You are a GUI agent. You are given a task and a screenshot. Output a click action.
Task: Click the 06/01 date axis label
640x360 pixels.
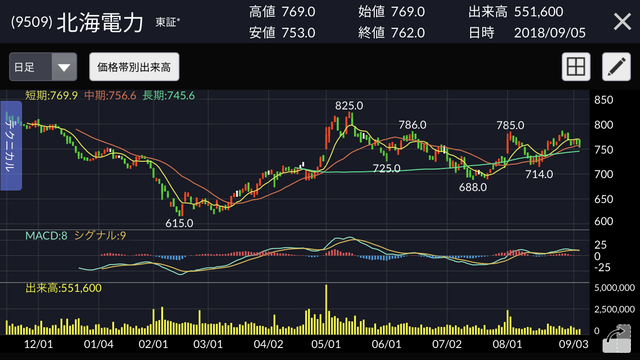pos(386,344)
